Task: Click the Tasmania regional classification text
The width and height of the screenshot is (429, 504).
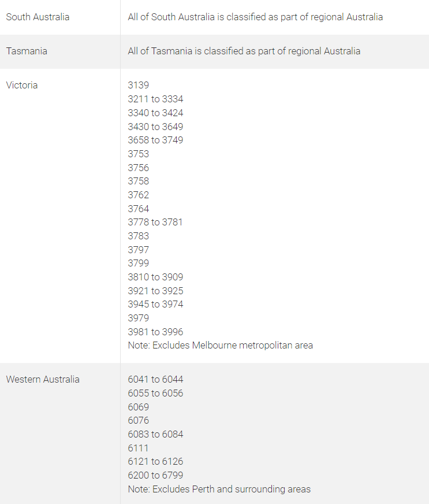Action: point(244,51)
